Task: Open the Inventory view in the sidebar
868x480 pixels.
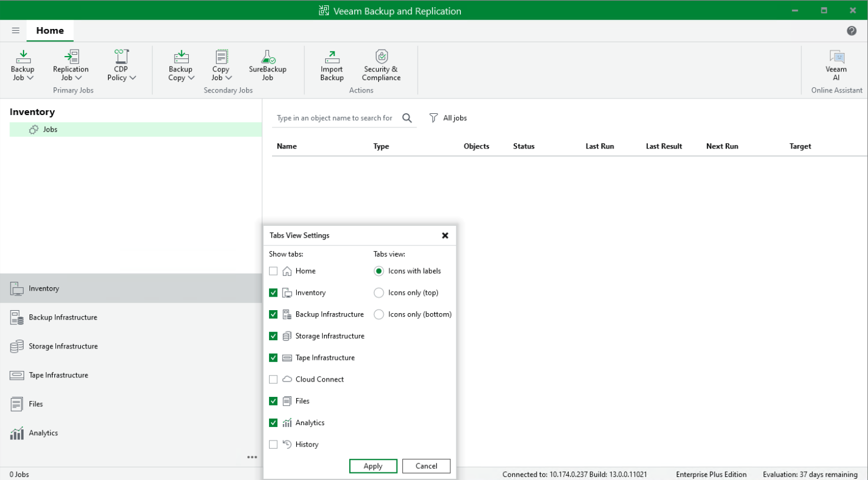Action: (x=131, y=288)
